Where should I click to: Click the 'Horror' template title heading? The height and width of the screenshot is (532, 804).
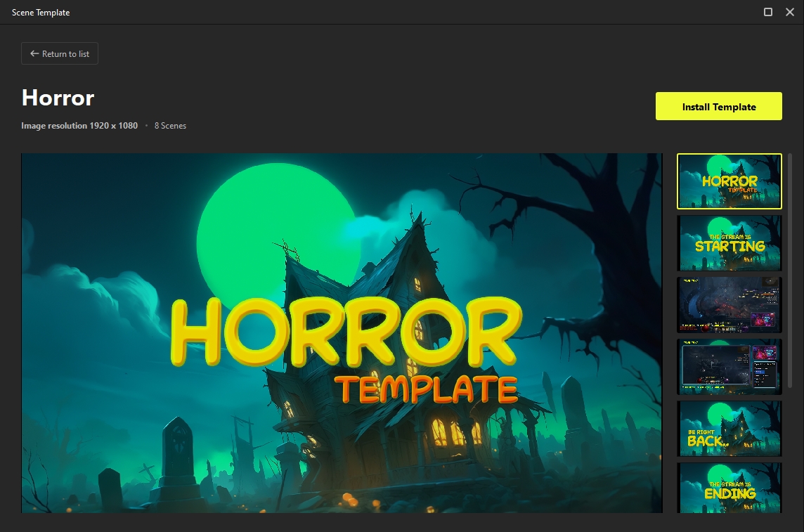click(x=58, y=98)
